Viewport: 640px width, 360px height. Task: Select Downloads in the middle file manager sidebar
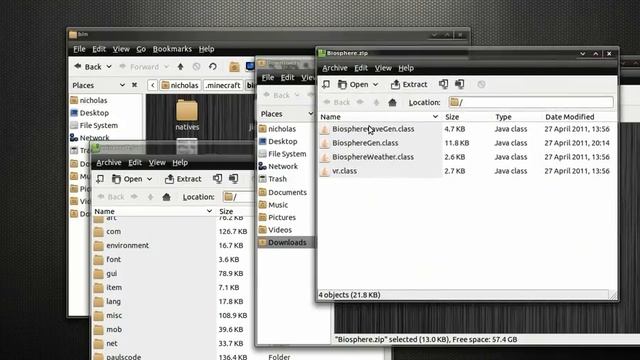[287, 242]
